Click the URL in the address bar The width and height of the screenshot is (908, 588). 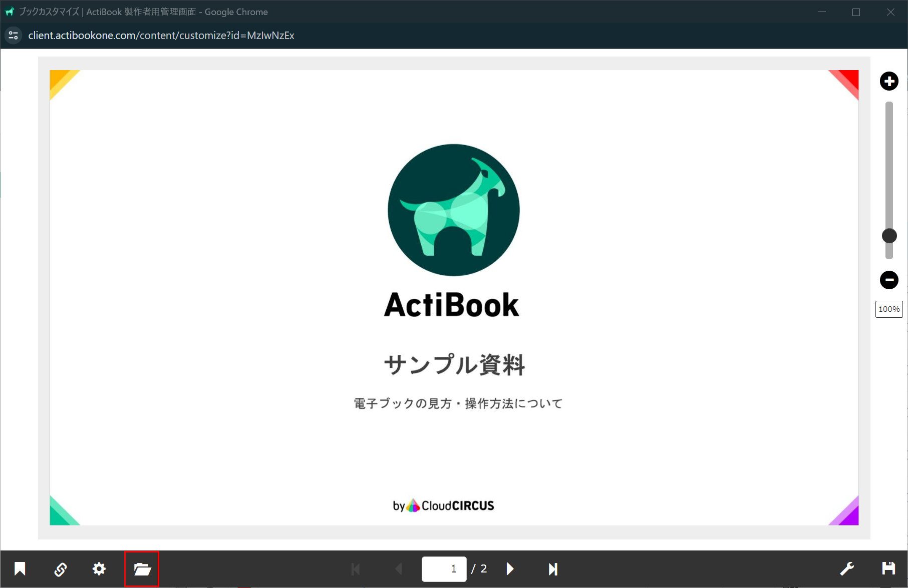tap(161, 36)
